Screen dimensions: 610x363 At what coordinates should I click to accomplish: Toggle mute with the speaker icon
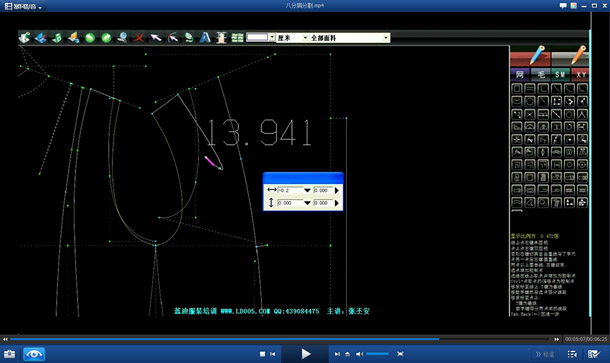tap(359, 354)
